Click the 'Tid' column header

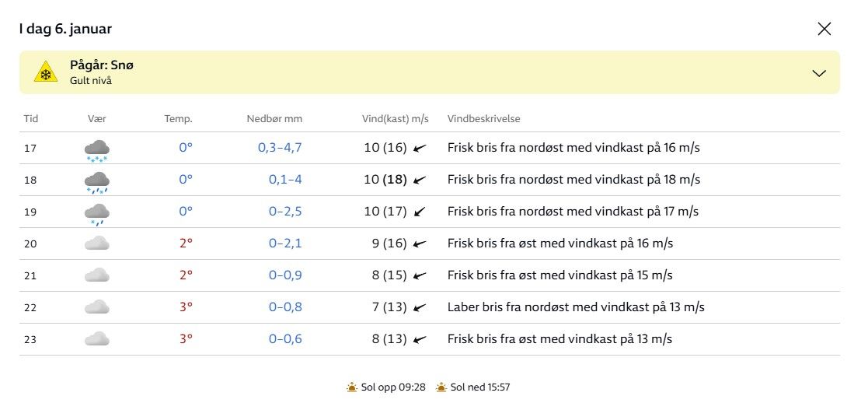[31, 118]
